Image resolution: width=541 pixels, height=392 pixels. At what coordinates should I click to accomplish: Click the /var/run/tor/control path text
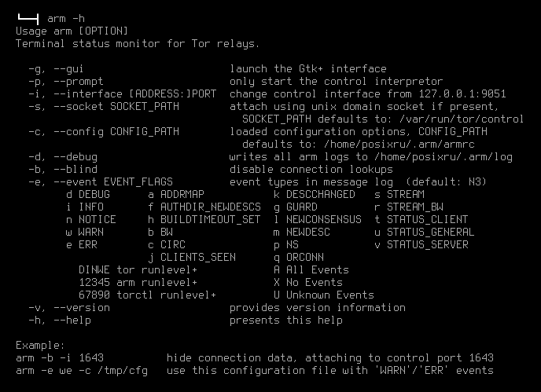click(462, 119)
